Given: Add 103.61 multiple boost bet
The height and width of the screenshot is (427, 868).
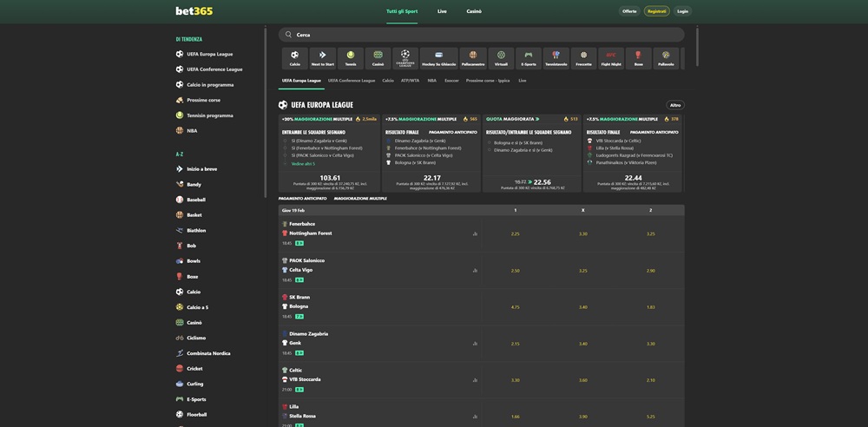Looking at the screenshot, I should 329,178.
